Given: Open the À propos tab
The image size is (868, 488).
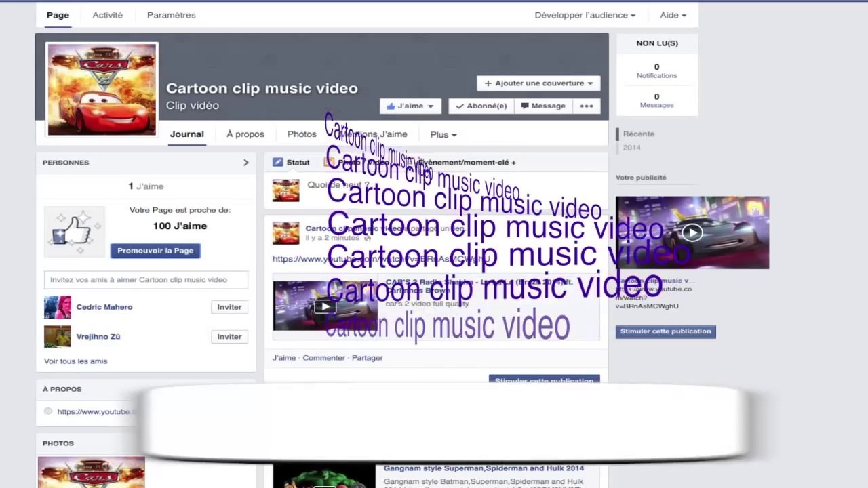Looking at the screenshot, I should coord(245,134).
